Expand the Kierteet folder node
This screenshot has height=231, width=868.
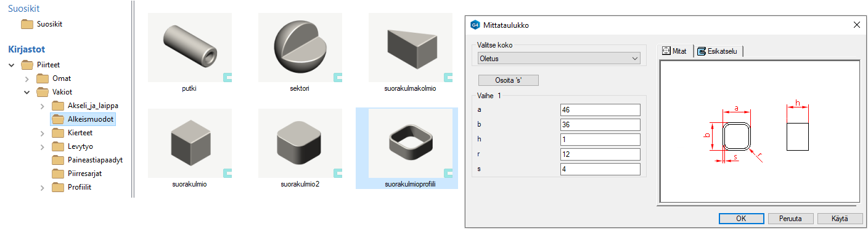[x=42, y=133]
